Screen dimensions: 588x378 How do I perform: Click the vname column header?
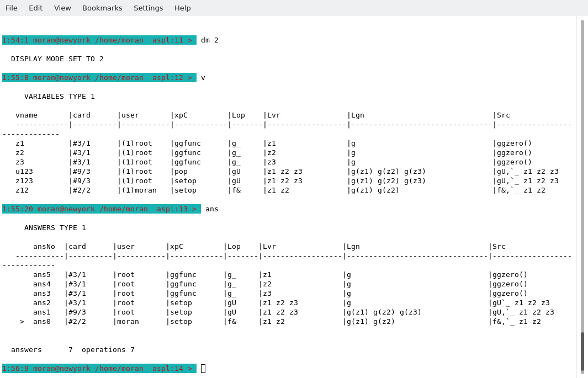tap(27, 115)
